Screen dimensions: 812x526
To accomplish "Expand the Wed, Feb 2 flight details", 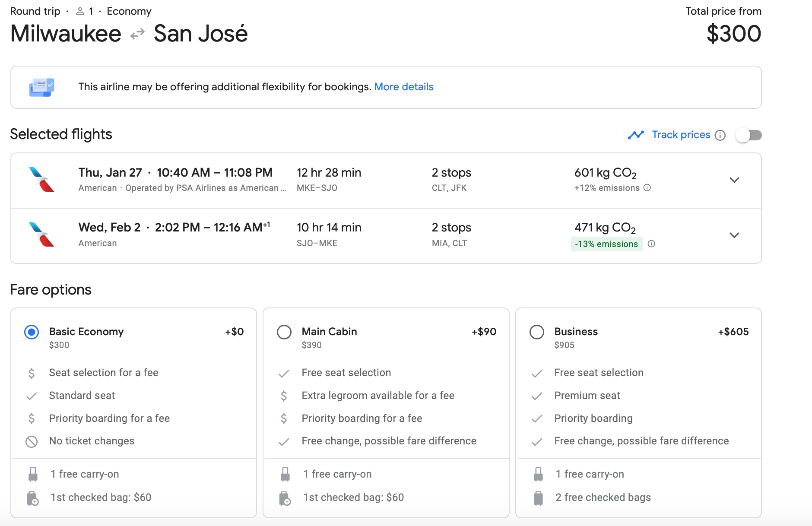I will 734,235.
